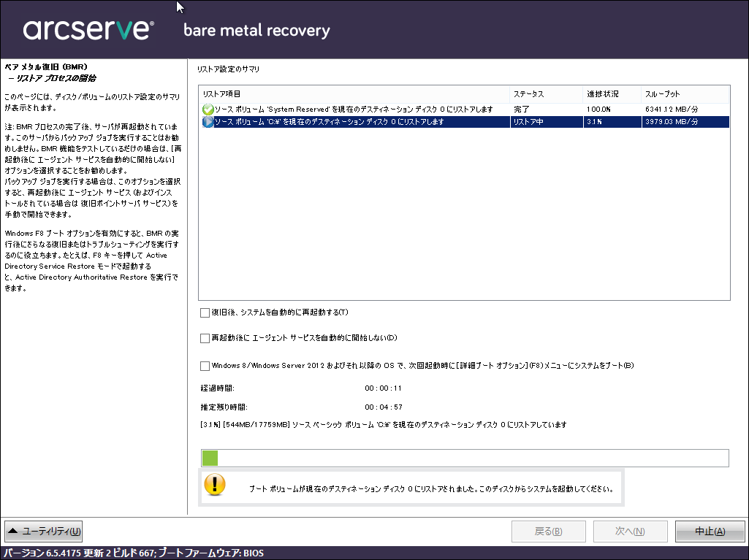Click the 100.0% progress cell
Screen dimensions: 749x560
coord(599,110)
